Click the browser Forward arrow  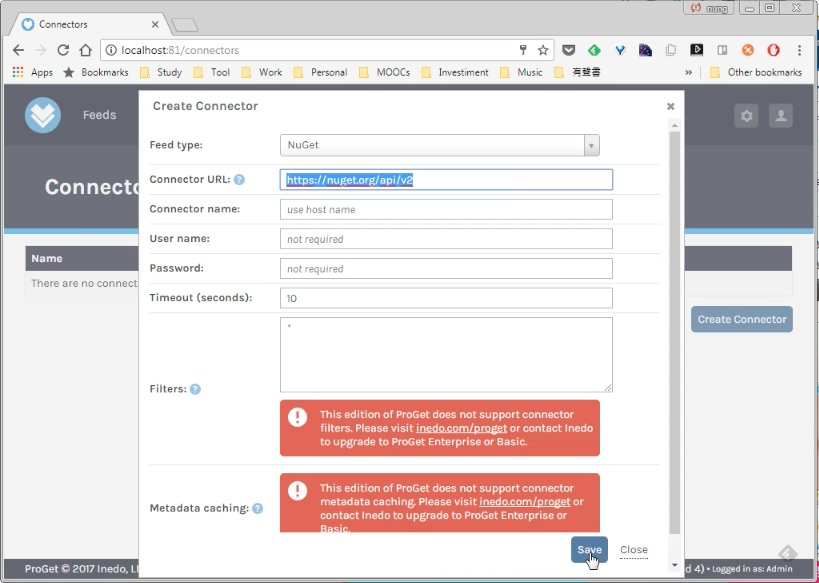coord(40,50)
